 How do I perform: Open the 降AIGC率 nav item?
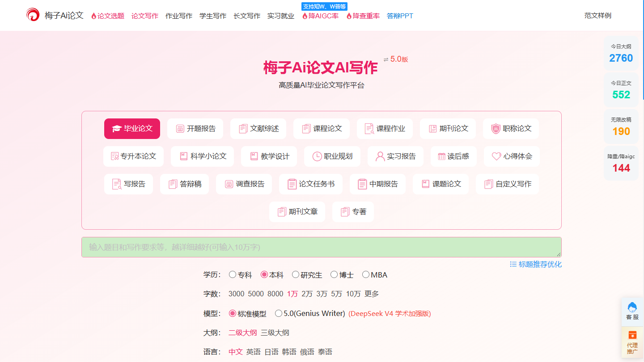(320, 16)
